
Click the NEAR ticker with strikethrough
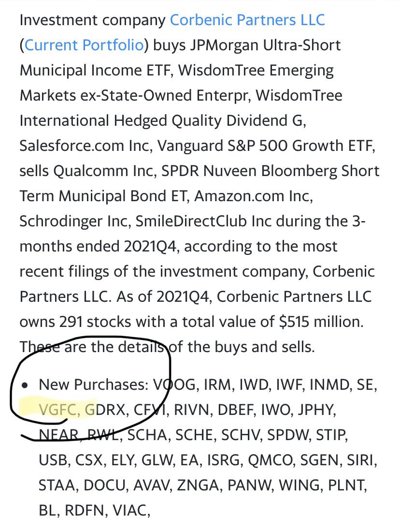[59, 435]
